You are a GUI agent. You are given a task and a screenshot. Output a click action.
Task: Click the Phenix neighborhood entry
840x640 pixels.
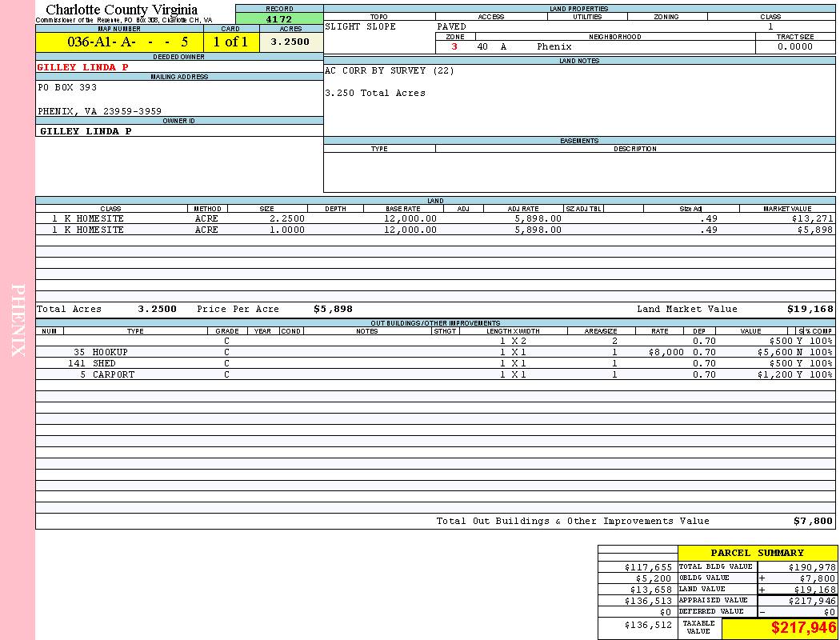pyautogui.click(x=554, y=46)
